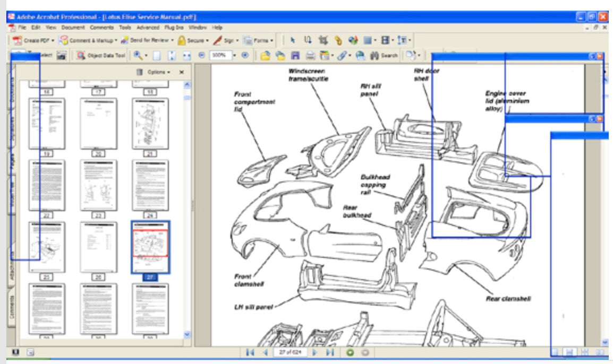Click the green Previous View button
This screenshot has height=364, width=613.
coord(350,352)
